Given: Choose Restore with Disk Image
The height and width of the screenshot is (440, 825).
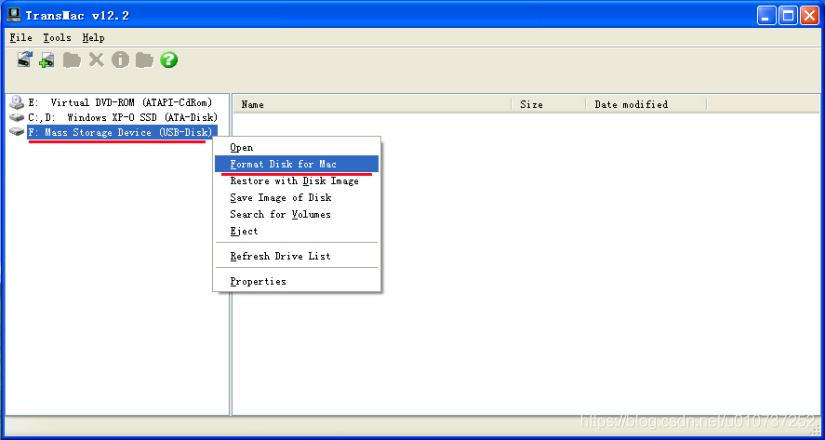Looking at the screenshot, I should pos(297,181).
